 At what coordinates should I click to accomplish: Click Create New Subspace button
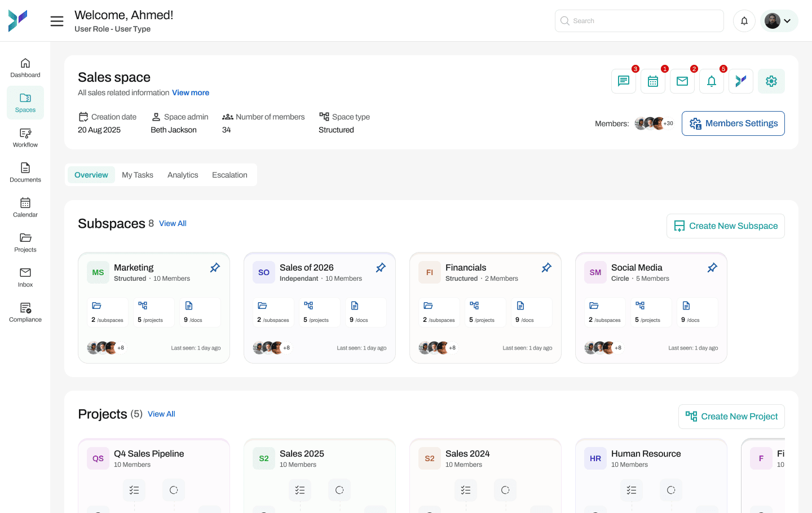pyautogui.click(x=726, y=226)
